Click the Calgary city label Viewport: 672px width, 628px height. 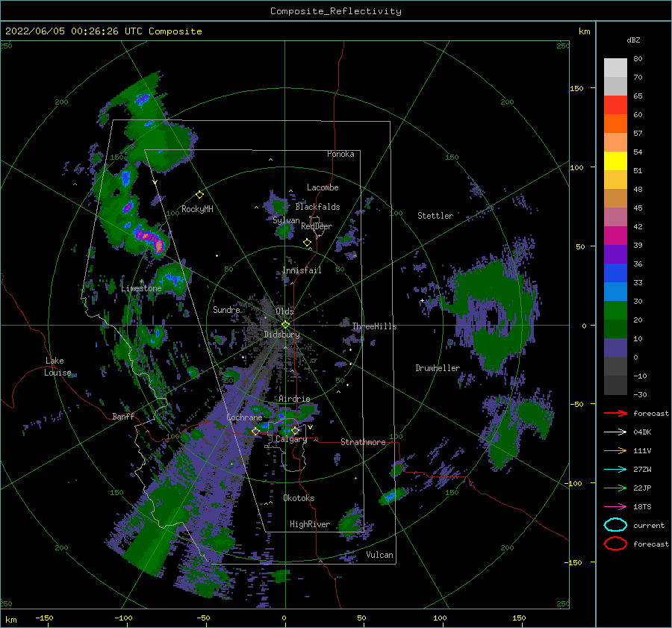pos(291,439)
